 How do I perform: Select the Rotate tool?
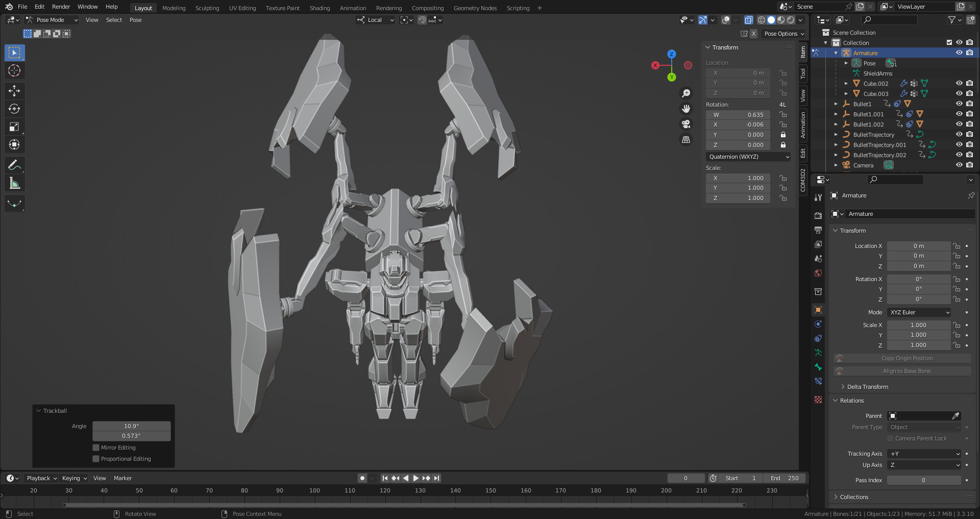[14, 109]
